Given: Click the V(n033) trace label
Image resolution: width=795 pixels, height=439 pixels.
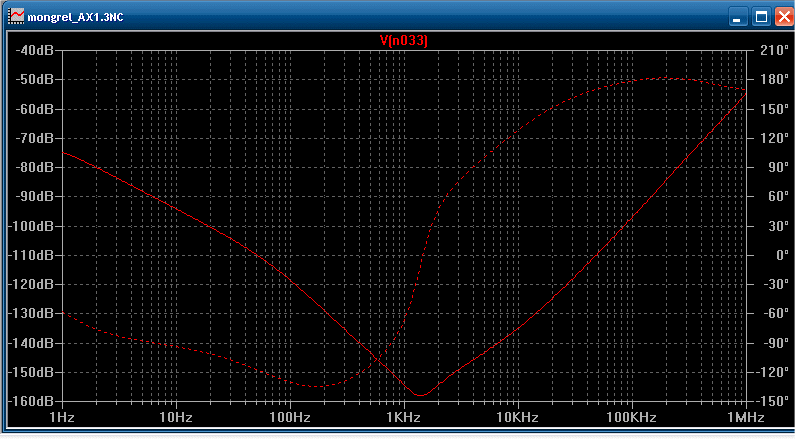Looking at the screenshot, I should click(404, 41).
